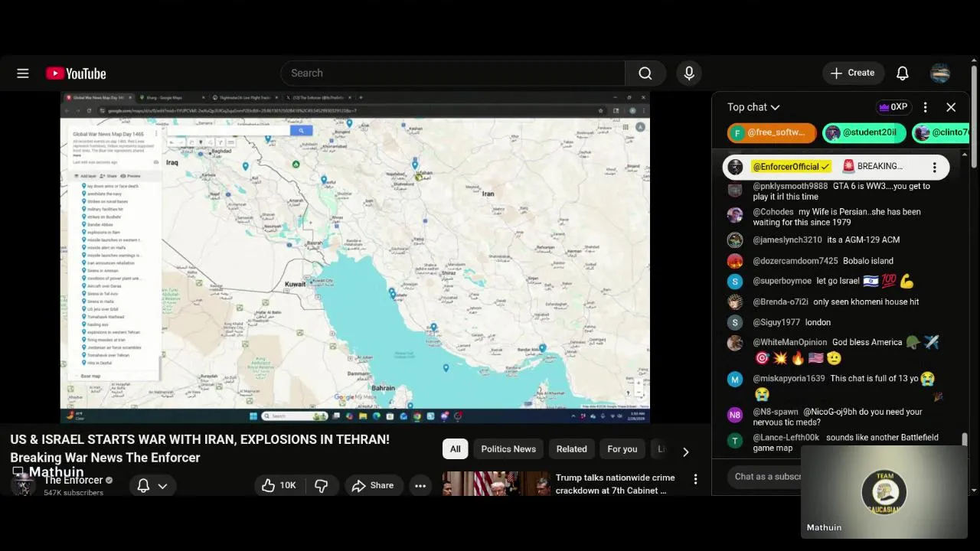Dislike the video
This screenshot has width=980, height=551.
322,485
